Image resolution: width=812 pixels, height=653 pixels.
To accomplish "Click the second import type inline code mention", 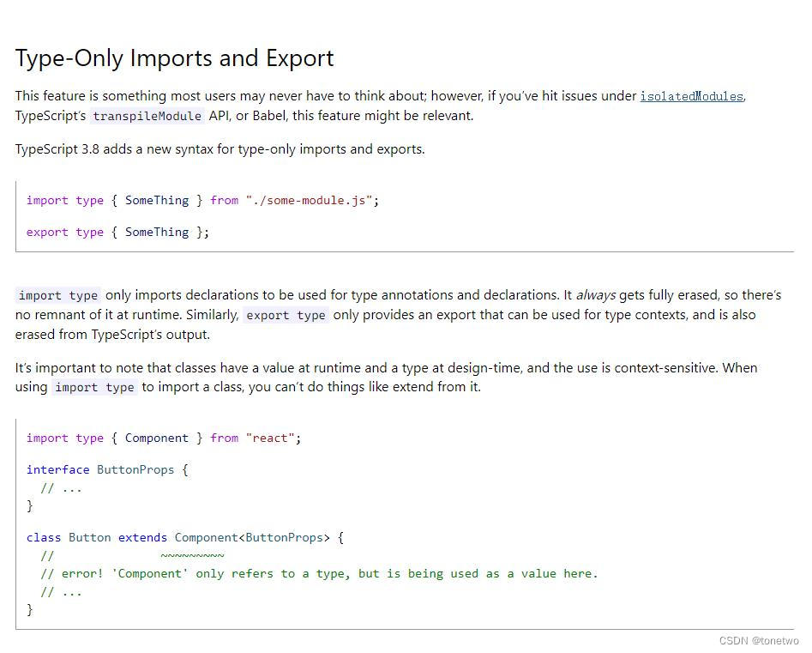I will [94, 387].
